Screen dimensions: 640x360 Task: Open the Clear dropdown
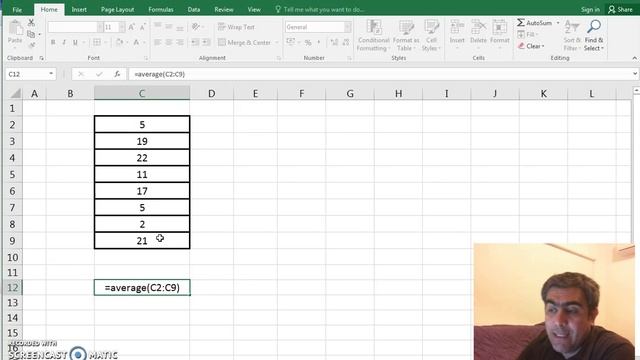click(531, 46)
